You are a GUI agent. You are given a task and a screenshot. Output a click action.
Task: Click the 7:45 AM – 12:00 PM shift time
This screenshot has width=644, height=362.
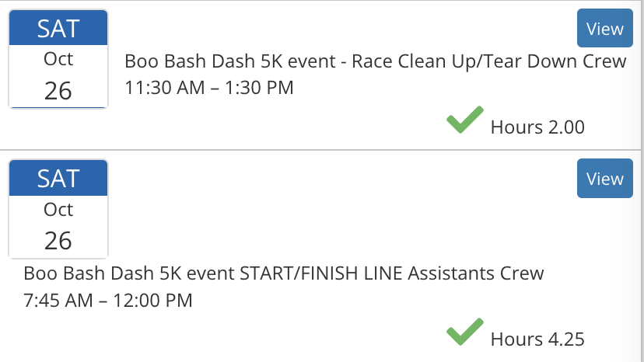(108, 299)
